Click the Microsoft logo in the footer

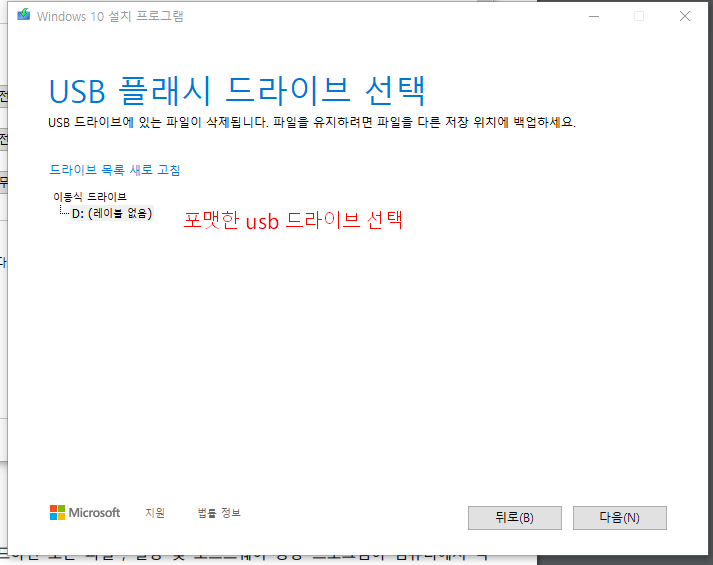point(85,513)
